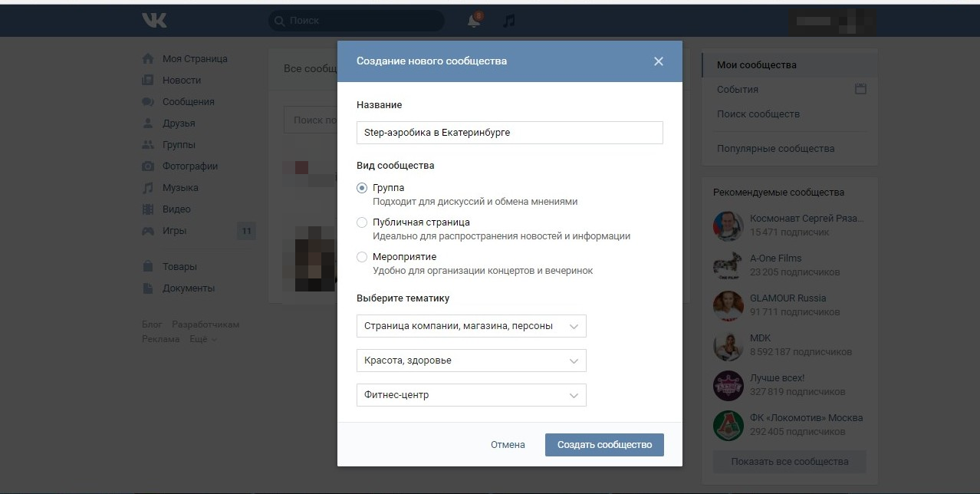Expand the Фитнес-центр subcategory dropdown

[471, 395]
